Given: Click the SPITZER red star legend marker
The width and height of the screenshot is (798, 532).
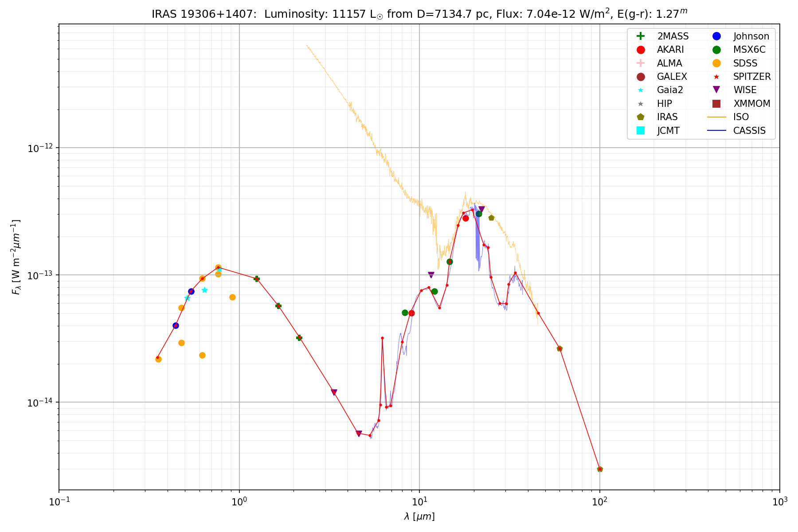Looking at the screenshot, I should [x=716, y=77].
